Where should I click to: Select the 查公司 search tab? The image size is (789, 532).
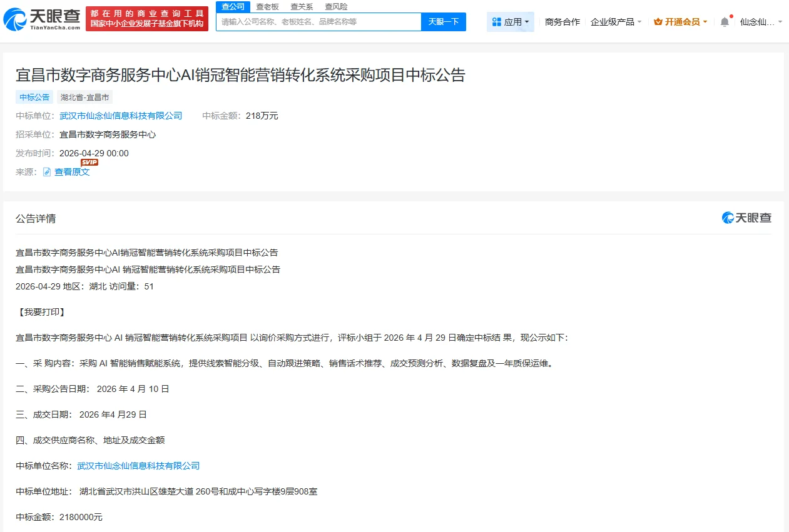233,6
